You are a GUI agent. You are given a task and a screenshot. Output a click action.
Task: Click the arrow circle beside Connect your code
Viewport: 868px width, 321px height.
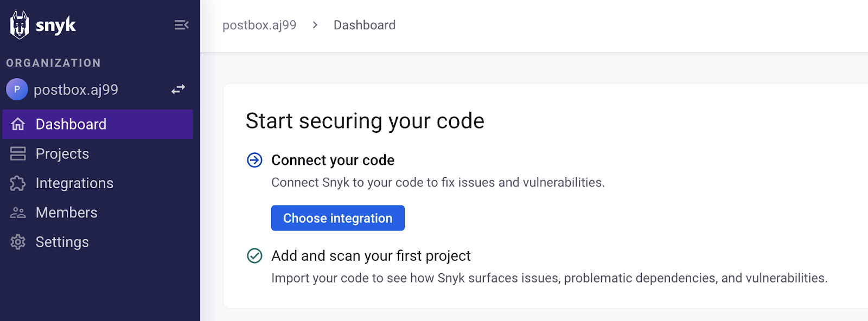pos(254,160)
